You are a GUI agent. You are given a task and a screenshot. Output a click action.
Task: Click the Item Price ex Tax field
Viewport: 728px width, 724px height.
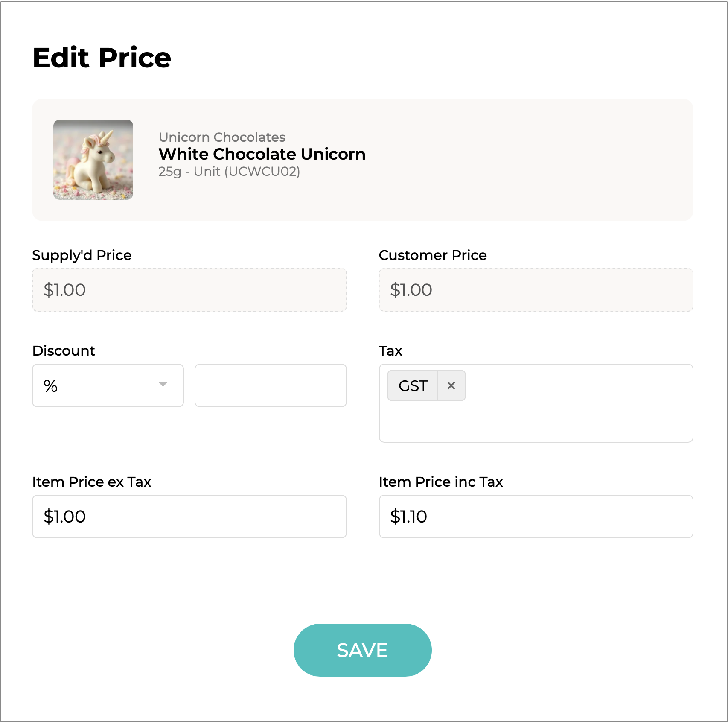189,517
